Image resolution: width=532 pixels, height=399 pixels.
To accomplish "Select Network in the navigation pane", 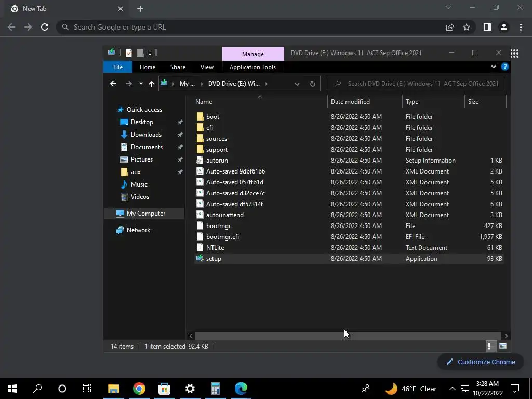I will [x=138, y=230].
